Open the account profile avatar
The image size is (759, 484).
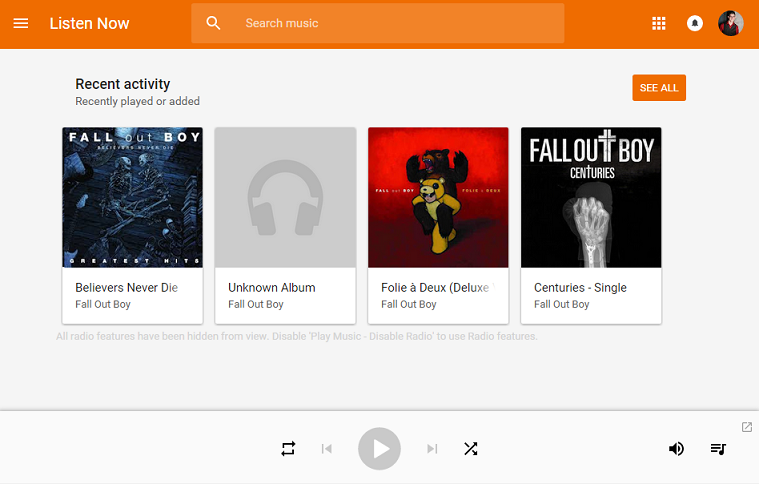(730, 23)
